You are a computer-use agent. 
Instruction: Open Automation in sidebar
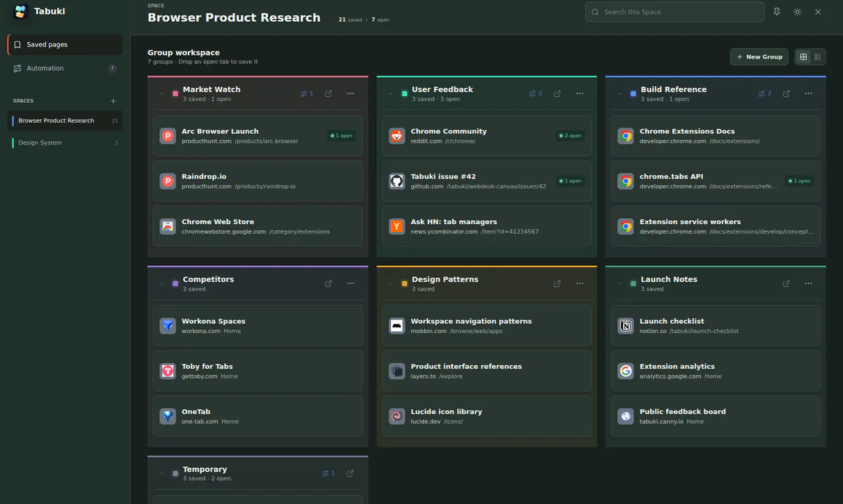coord(65,68)
